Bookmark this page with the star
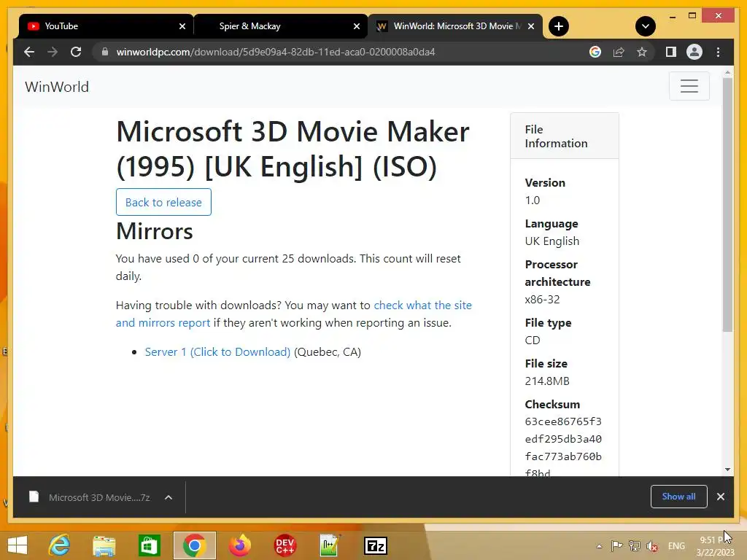The width and height of the screenshot is (747, 560). pos(642,52)
